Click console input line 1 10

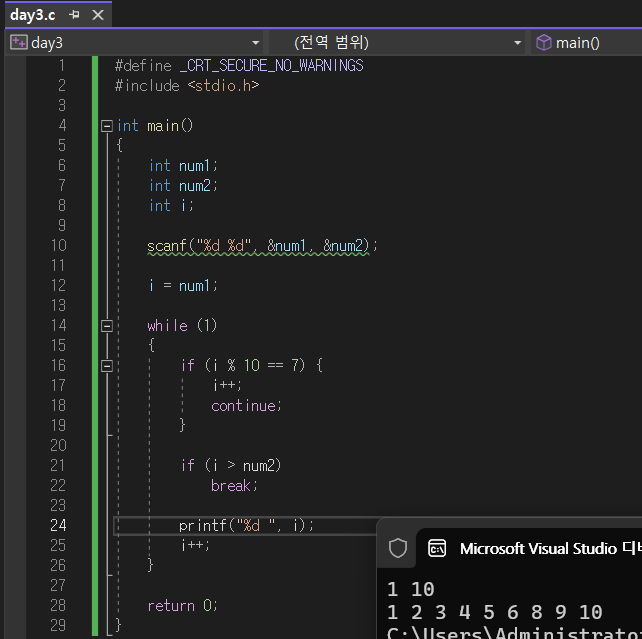tap(411, 589)
